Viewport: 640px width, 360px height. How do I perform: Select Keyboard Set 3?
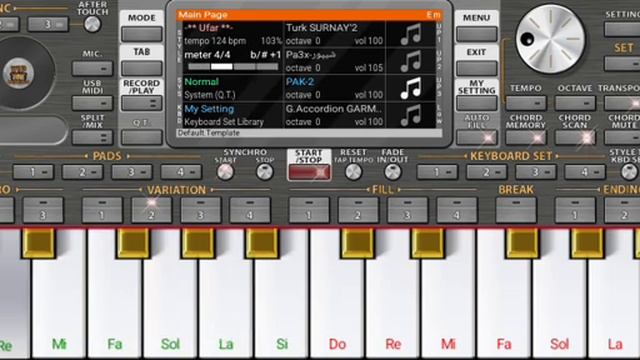(536, 172)
